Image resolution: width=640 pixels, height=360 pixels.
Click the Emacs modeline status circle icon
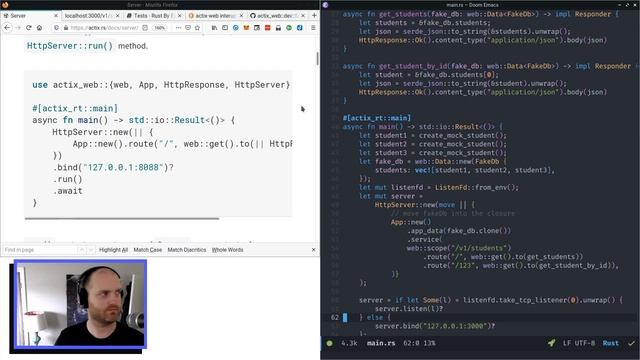point(329,343)
